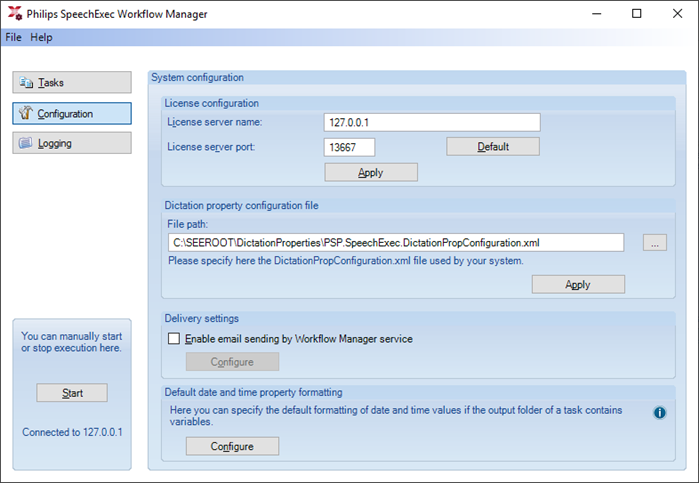
Task: Close the Workflow Manager window
Action: (x=677, y=14)
